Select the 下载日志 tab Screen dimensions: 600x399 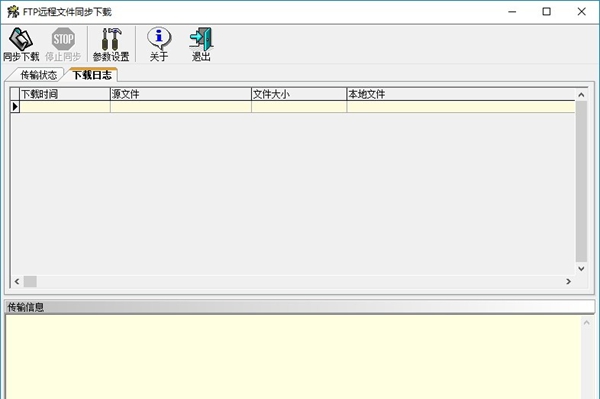[92, 75]
